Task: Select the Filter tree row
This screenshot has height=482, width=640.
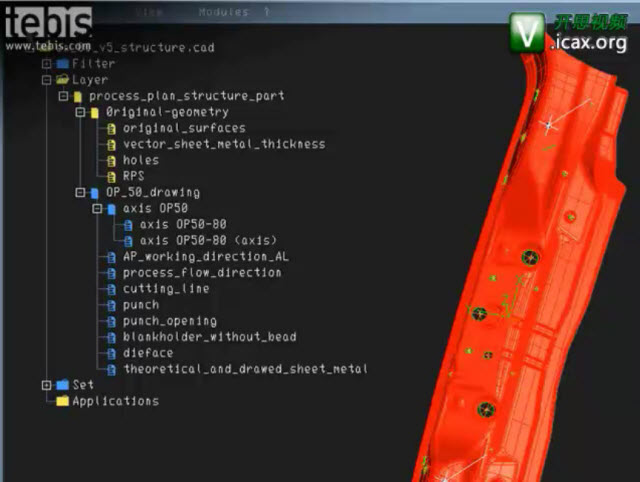Action: click(x=93, y=64)
